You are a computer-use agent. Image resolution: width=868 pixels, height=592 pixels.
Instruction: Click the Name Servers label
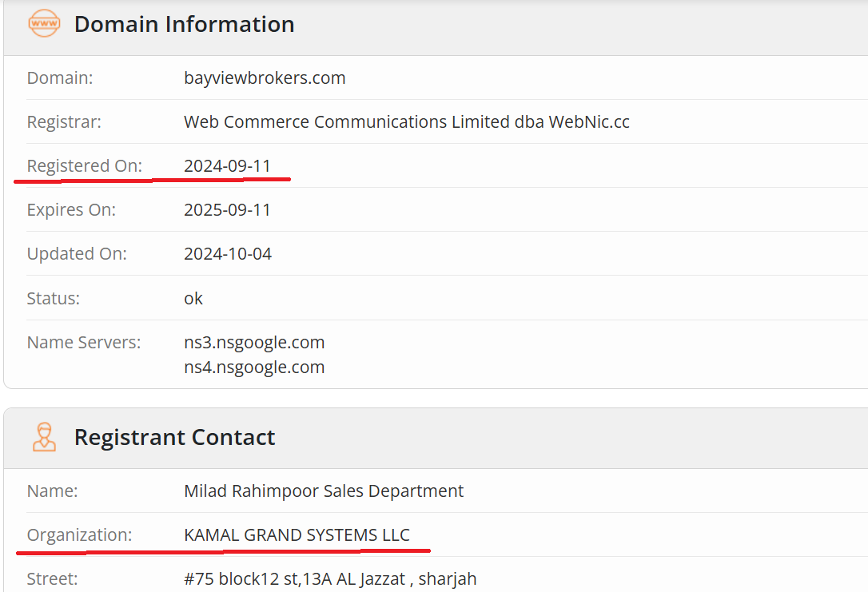tap(83, 343)
